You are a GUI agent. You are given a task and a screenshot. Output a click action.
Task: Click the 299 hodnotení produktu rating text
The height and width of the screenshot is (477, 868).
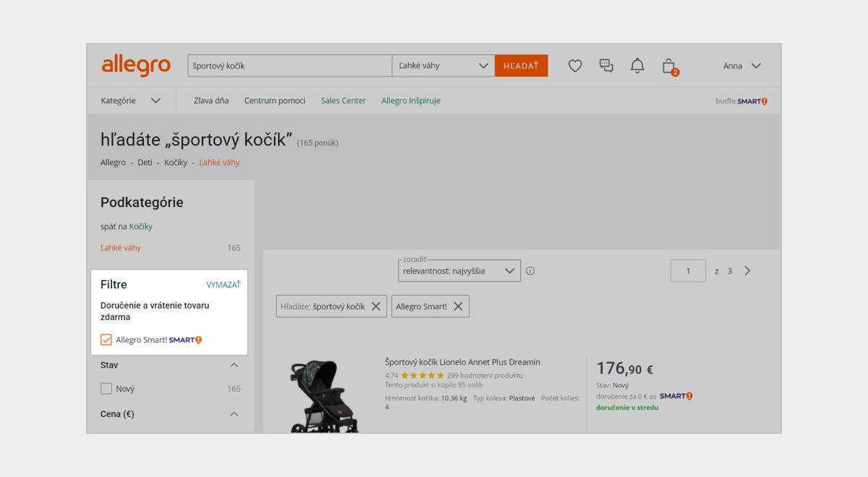tap(485, 376)
